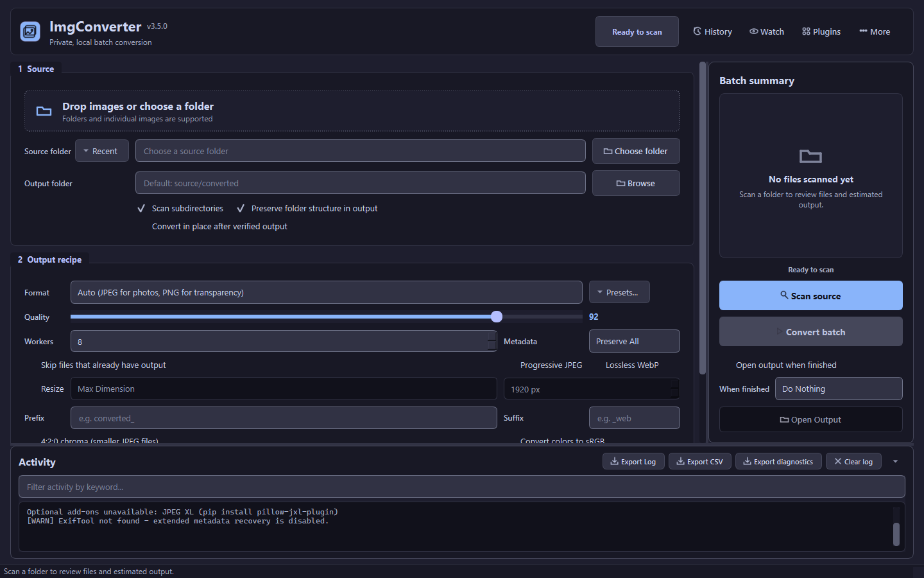Image resolution: width=924 pixels, height=578 pixels.
Task: Open the Format combo box
Action: 326,292
